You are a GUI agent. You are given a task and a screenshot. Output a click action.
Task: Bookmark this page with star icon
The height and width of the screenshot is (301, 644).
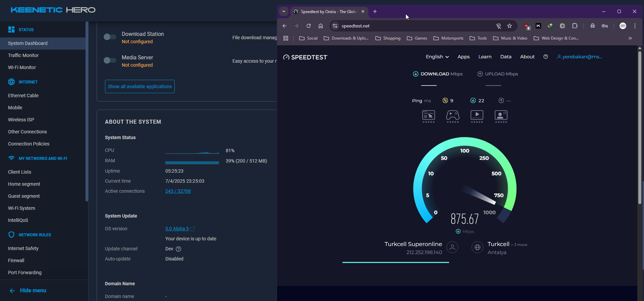pos(509,26)
